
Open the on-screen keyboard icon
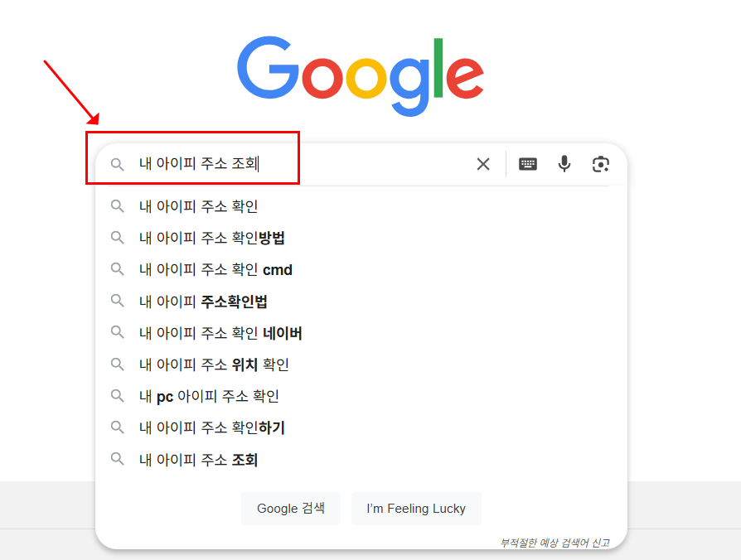(x=528, y=164)
